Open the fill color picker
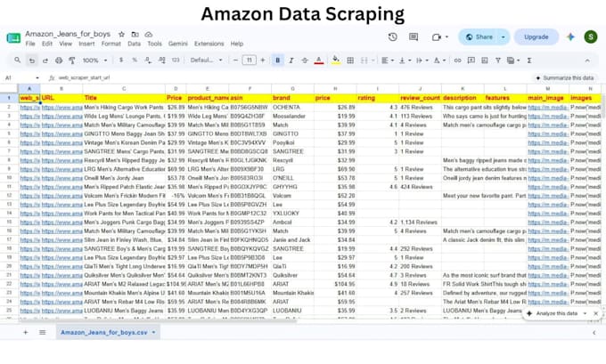The height and width of the screenshot is (364, 606). point(336,61)
